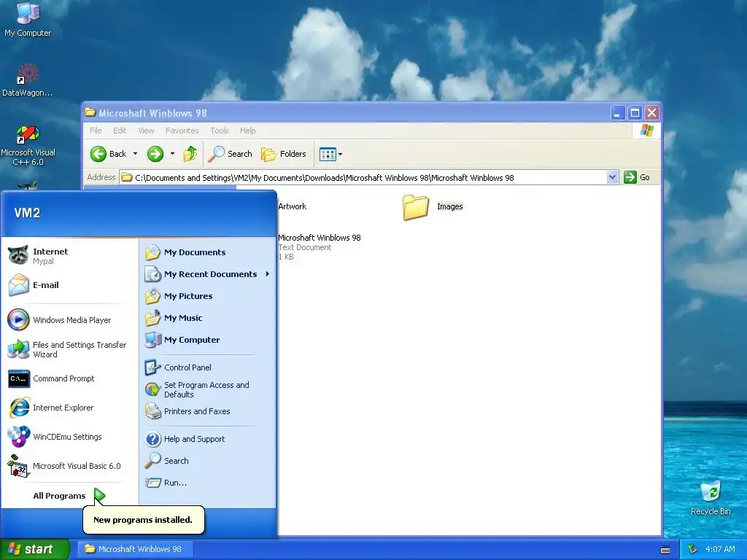Image resolution: width=747 pixels, height=560 pixels.
Task: Open the Views dropdown in the toolbar
Action: click(x=330, y=154)
